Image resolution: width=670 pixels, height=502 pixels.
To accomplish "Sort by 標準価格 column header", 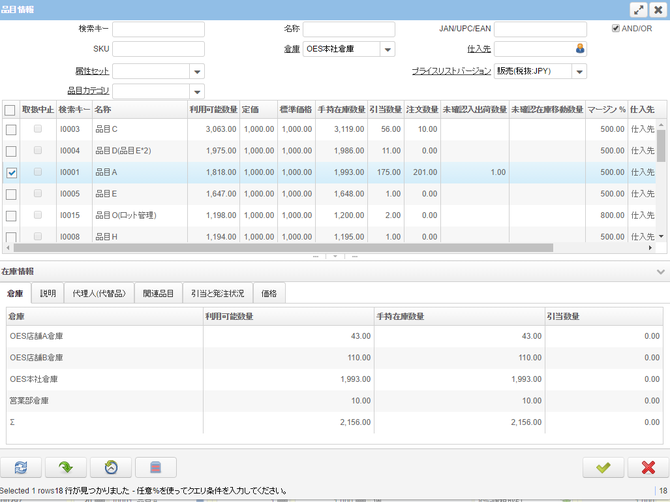I will 296,110.
